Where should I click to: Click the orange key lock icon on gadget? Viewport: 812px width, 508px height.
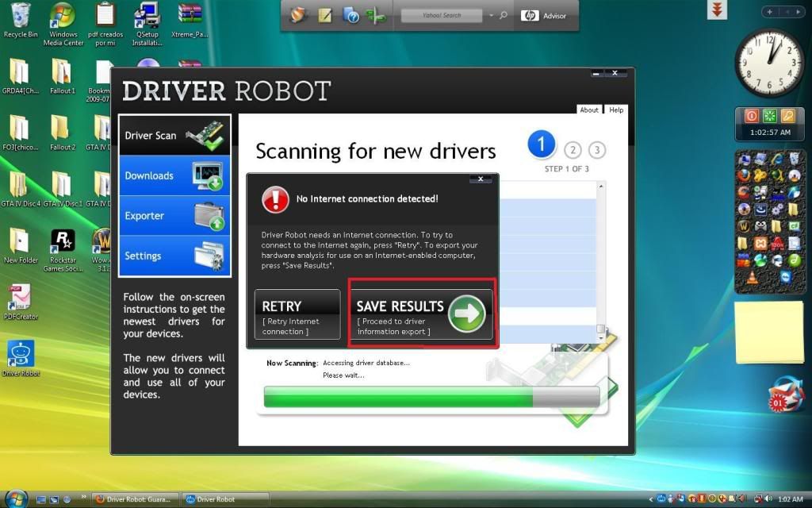[x=787, y=116]
